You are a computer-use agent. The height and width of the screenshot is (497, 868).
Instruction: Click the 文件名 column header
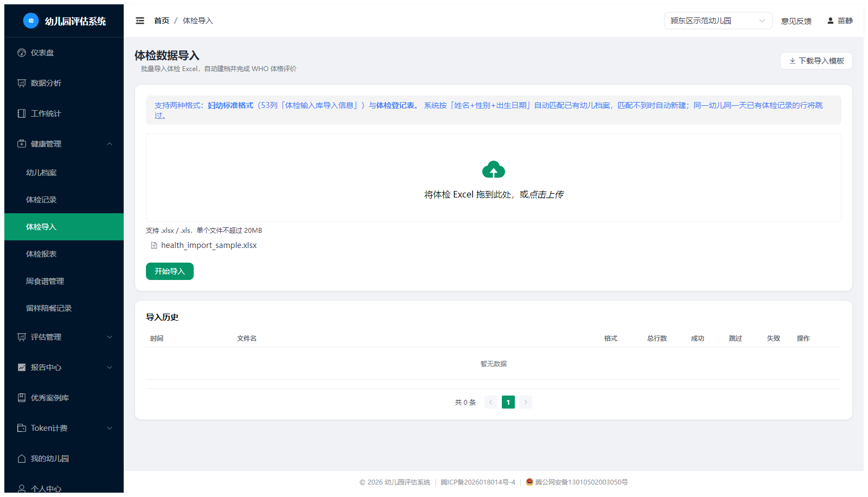(x=247, y=339)
